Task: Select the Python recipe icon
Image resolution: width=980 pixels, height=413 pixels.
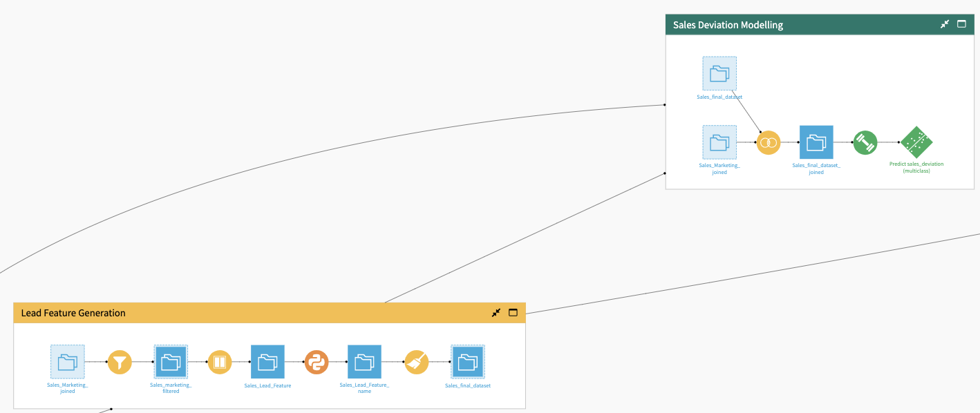Action: point(317,362)
